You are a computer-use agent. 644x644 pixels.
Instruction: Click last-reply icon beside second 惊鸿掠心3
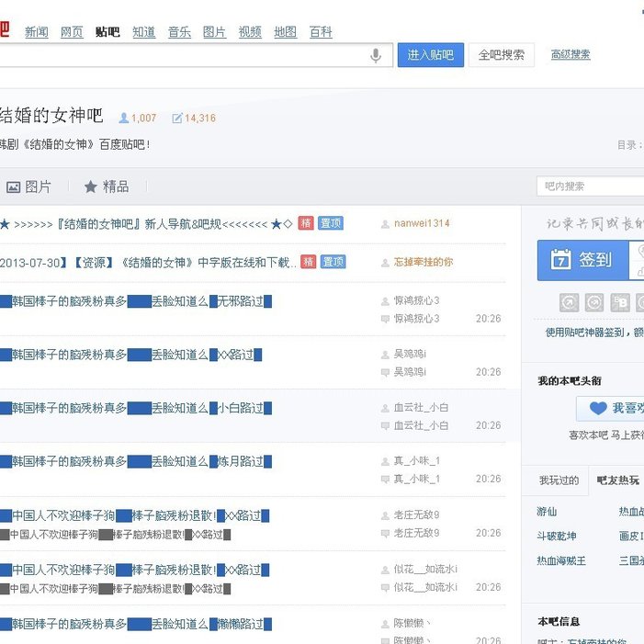click(385, 319)
